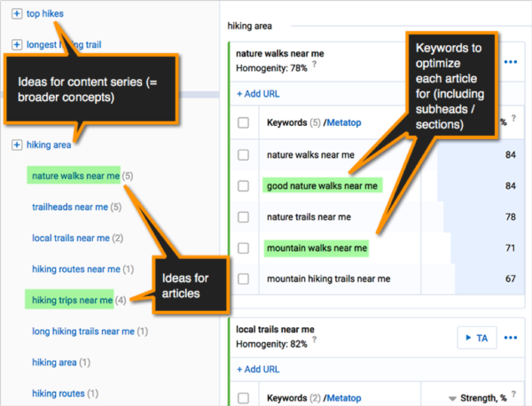Viewport: 532px width, 406px height.
Task: Open more options for nature walks card
Action: point(511,62)
